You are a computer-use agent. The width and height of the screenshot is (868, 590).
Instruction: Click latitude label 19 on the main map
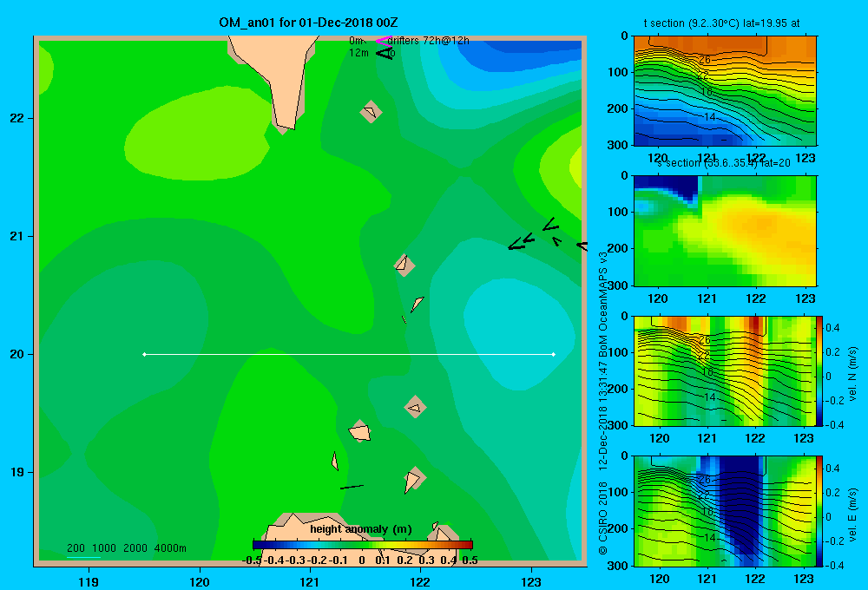[17, 472]
